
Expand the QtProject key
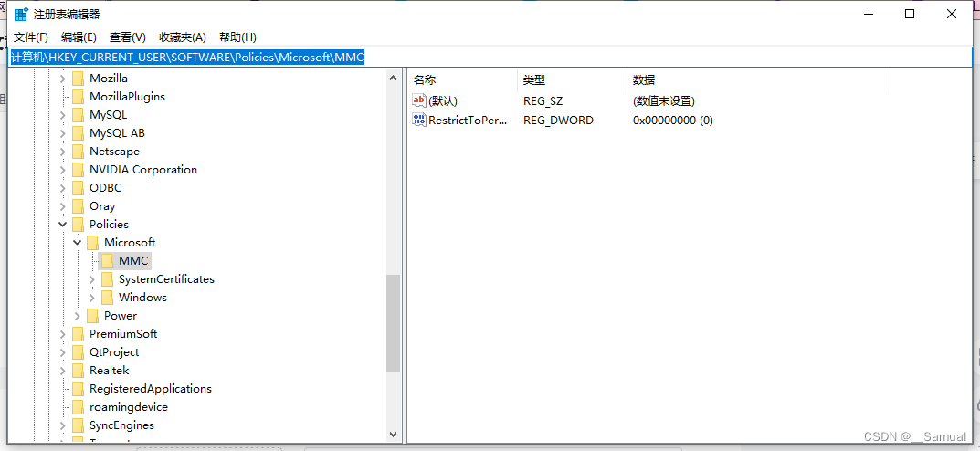tap(62, 352)
